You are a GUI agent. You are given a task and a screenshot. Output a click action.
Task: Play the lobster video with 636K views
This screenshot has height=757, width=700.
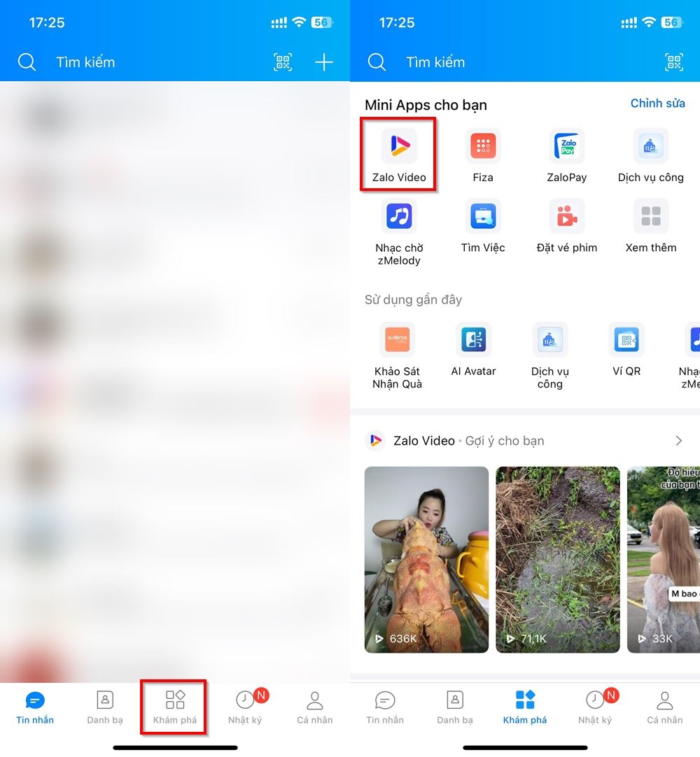click(x=426, y=558)
